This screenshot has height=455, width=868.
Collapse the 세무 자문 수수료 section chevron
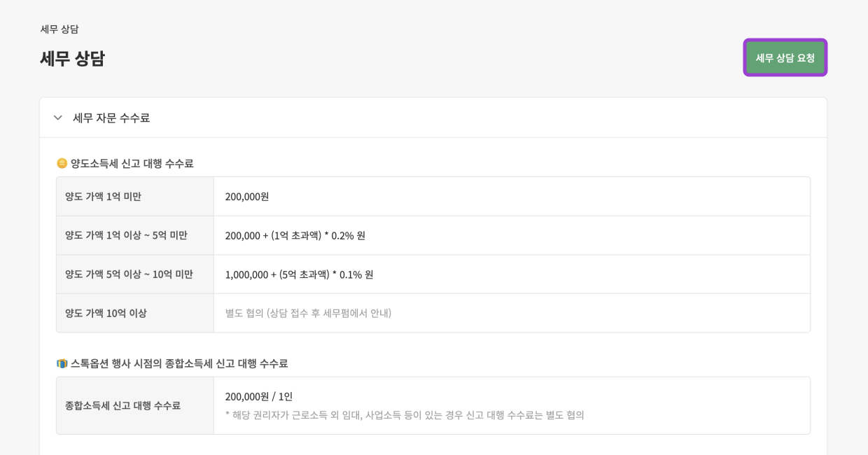[x=58, y=118]
